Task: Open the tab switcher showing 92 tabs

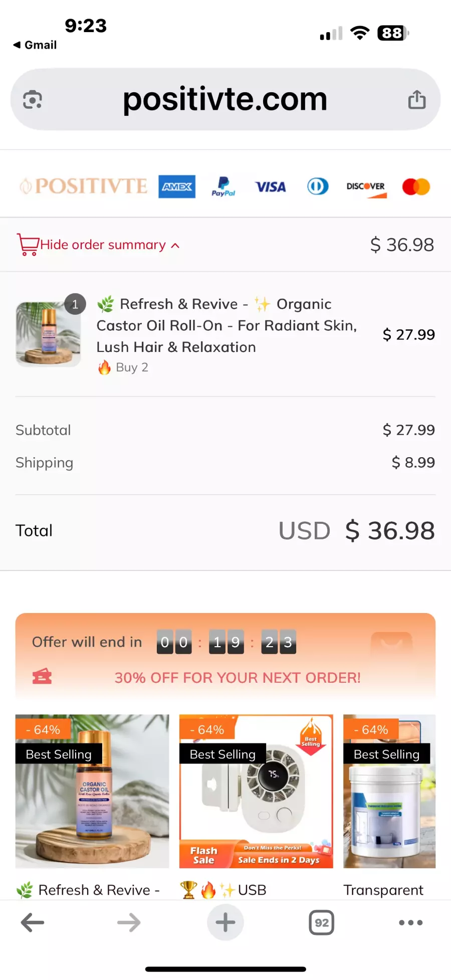Action: [x=322, y=922]
